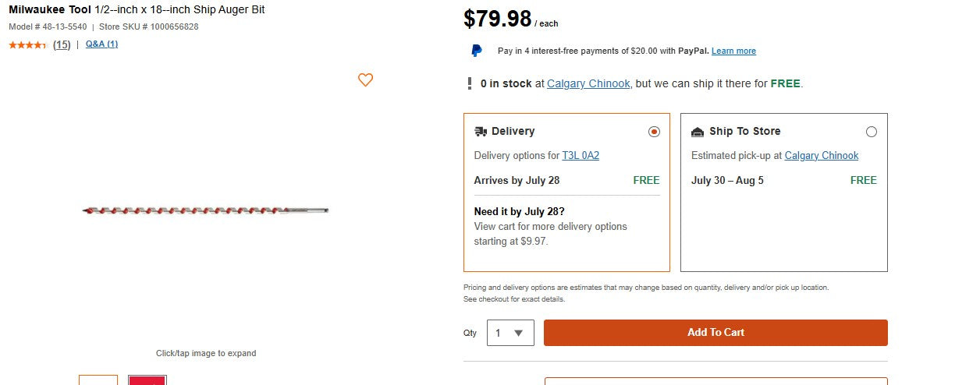Screen dimensions: 980x385
Task: Select the red second thumbnail image
Action: tap(147, 380)
